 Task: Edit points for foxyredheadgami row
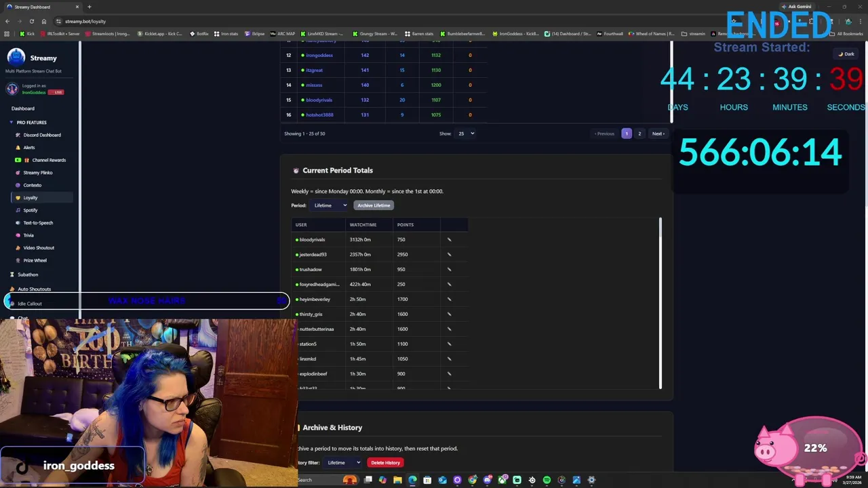(449, 284)
